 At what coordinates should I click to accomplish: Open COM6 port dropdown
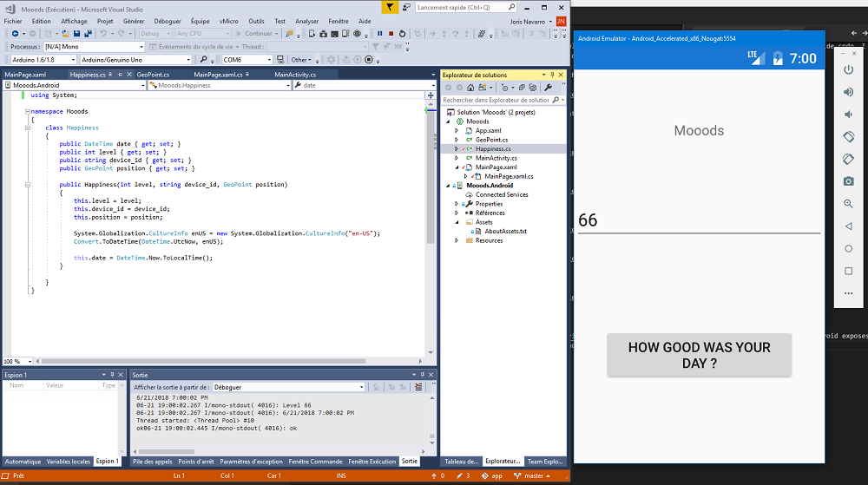point(247,60)
